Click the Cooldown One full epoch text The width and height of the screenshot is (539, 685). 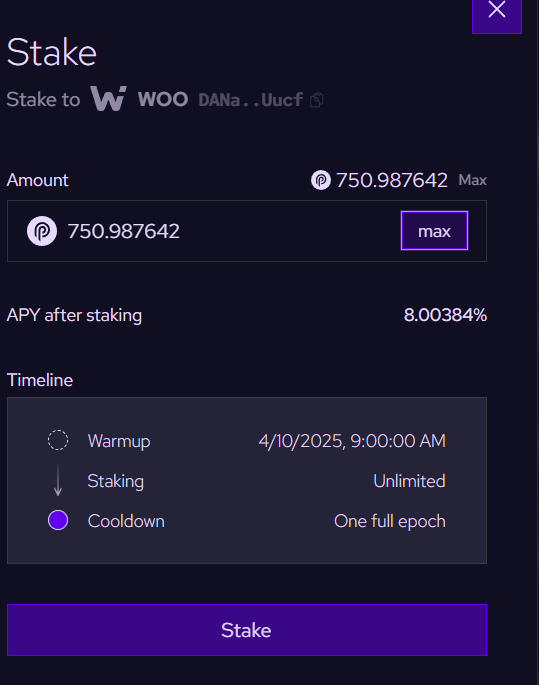point(390,521)
